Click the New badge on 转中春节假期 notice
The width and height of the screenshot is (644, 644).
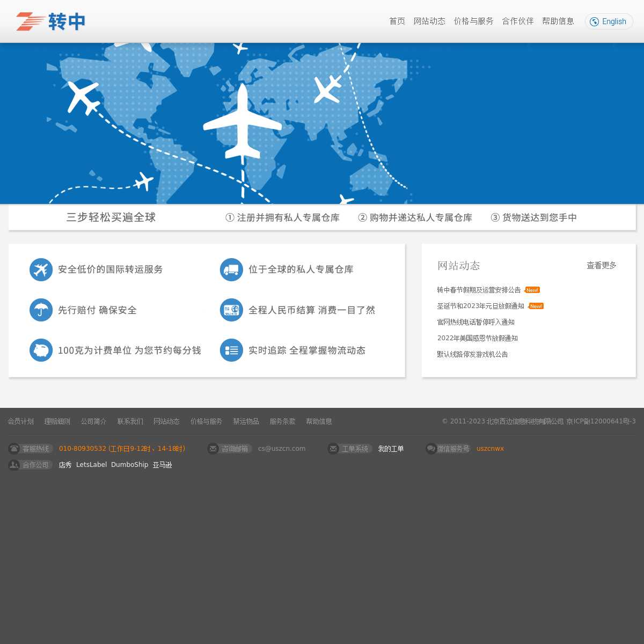tap(532, 290)
